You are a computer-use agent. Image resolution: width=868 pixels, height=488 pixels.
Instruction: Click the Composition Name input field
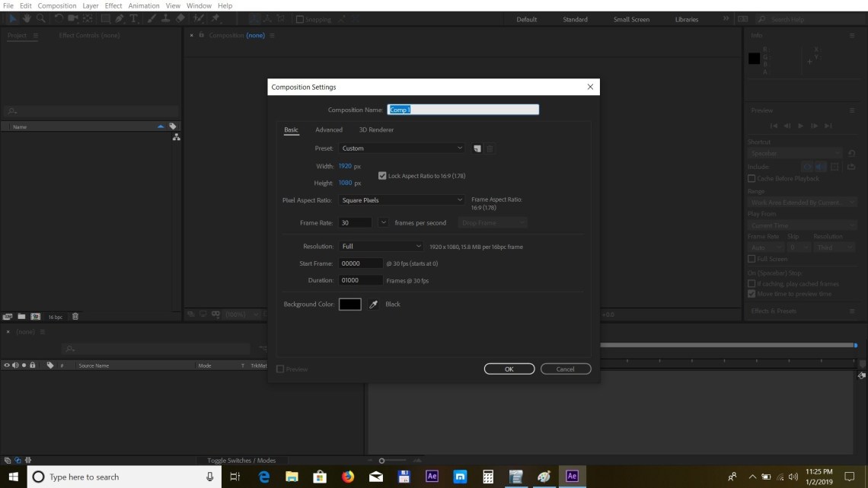pyautogui.click(x=463, y=110)
